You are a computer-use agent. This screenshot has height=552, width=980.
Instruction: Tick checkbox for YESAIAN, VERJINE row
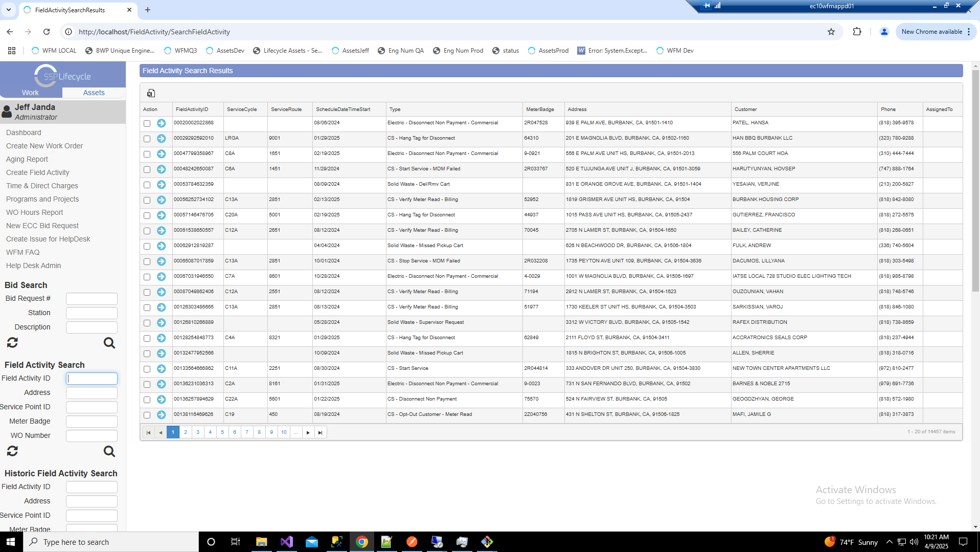coord(147,185)
